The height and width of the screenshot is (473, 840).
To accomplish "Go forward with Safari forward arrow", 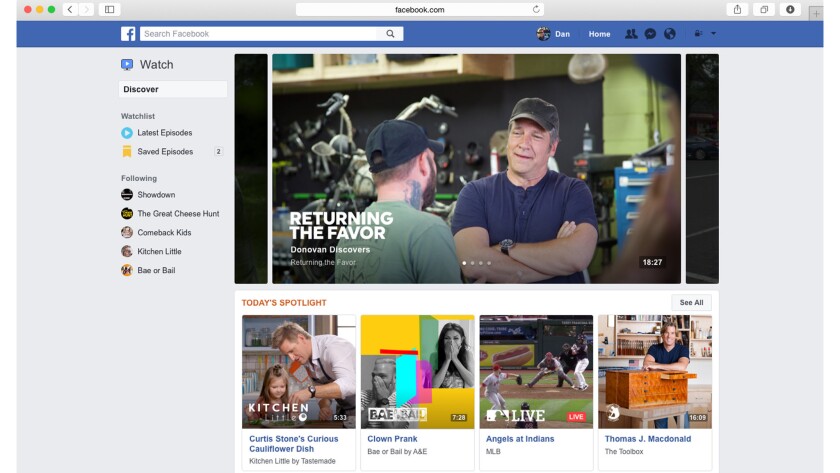I will point(86,9).
